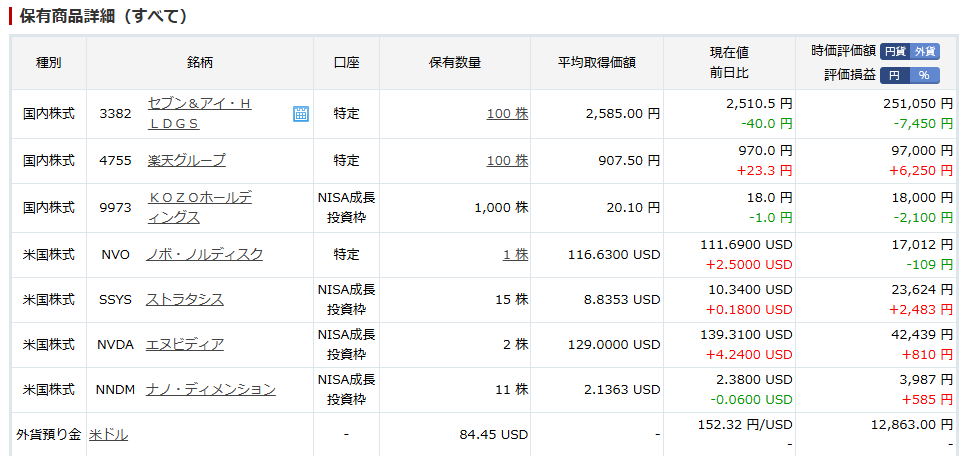Select current price 970.0 円
The height and width of the screenshot is (456, 968).
tap(766, 149)
